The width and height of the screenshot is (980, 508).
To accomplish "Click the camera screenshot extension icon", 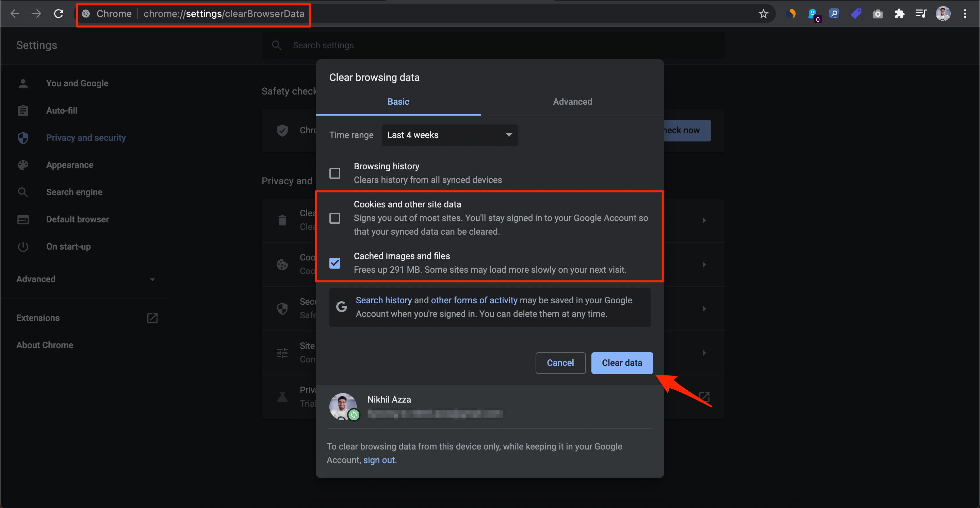I will (878, 14).
